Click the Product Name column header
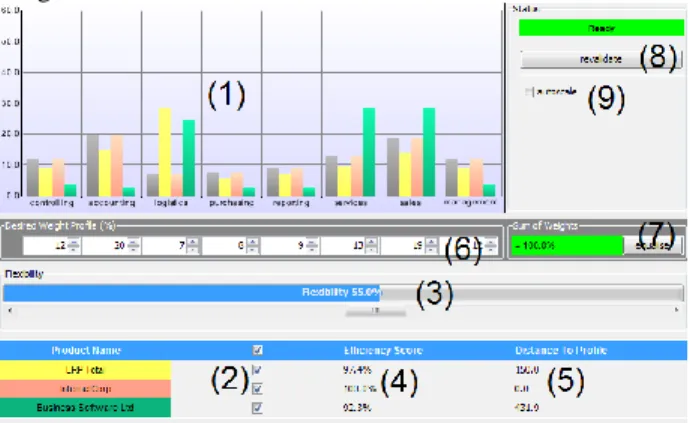 pyautogui.click(x=86, y=350)
